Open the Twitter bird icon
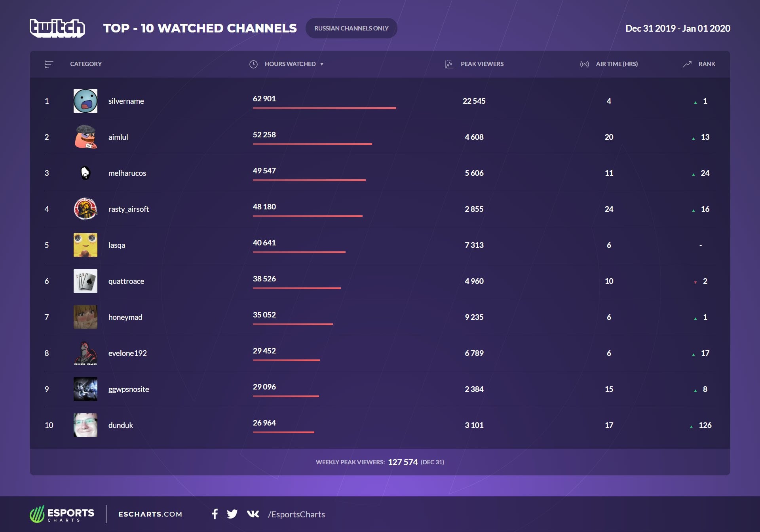The height and width of the screenshot is (532, 760). point(232,514)
